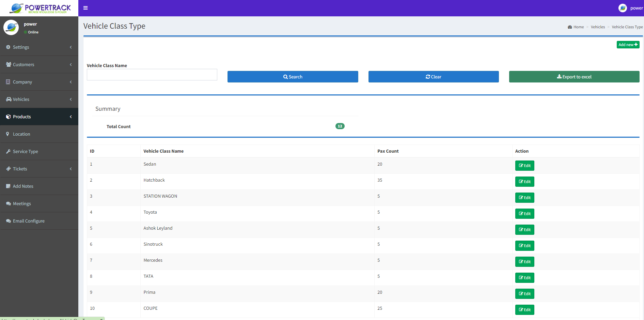This screenshot has width=644, height=320.
Task: Open Email Configure in sidebar
Action: (x=29, y=221)
